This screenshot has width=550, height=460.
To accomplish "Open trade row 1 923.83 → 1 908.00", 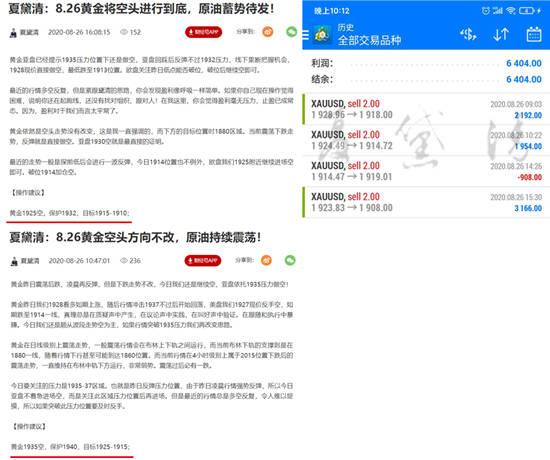I will [426, 202].
